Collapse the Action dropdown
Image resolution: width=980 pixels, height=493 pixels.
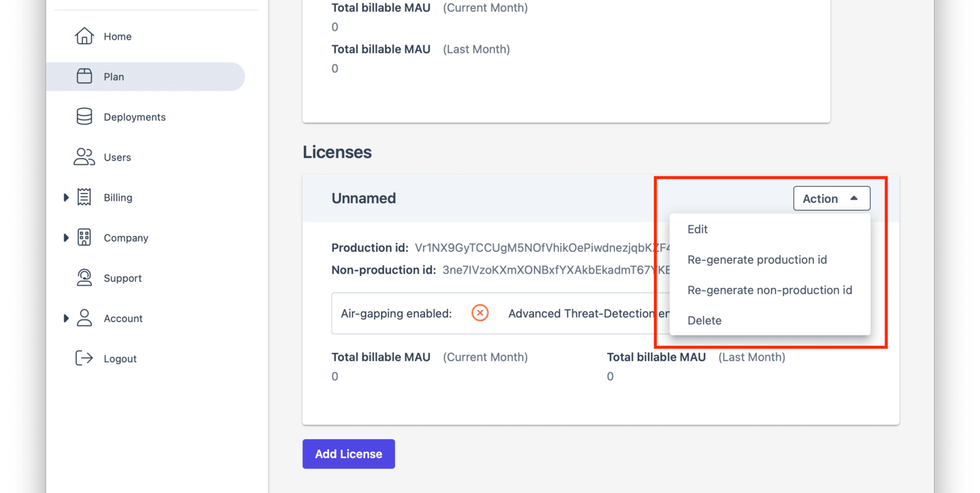click(831, 198)
